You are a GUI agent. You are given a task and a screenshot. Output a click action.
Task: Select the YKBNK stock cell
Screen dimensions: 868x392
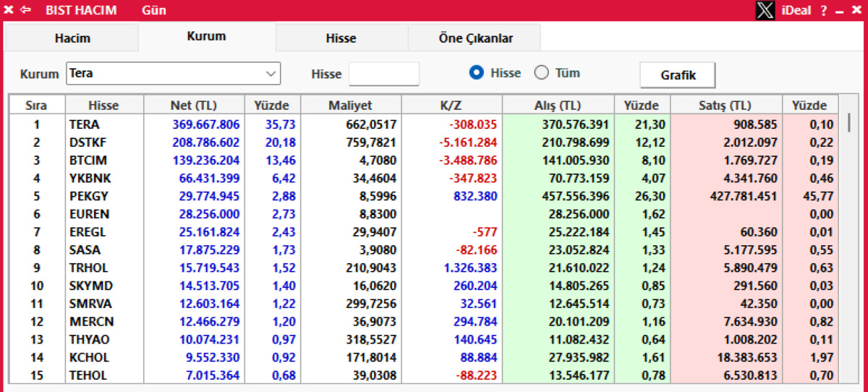coord(103,178)
